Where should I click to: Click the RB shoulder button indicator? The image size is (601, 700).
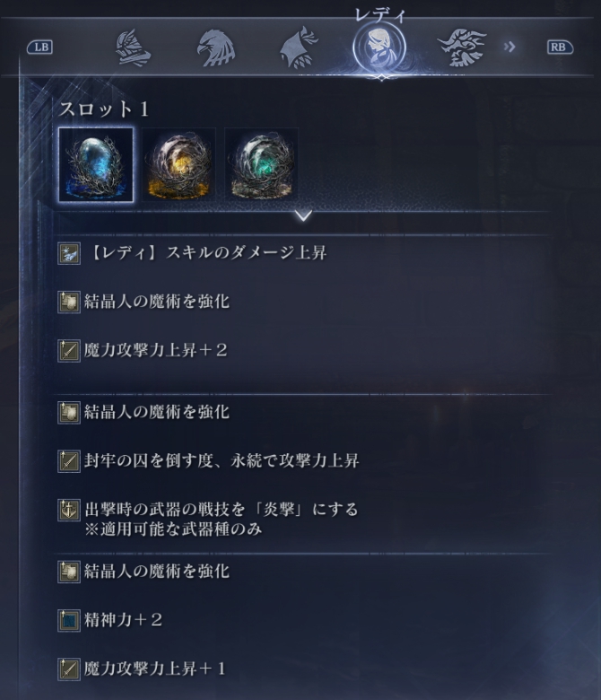coord(560,48)
